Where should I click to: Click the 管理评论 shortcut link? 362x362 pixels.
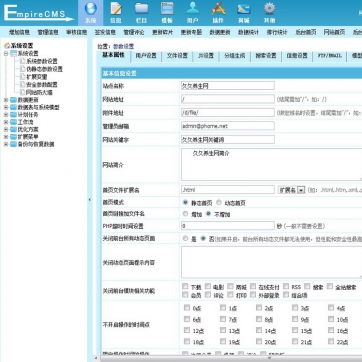pyautogui.click(x=134, y=32)
